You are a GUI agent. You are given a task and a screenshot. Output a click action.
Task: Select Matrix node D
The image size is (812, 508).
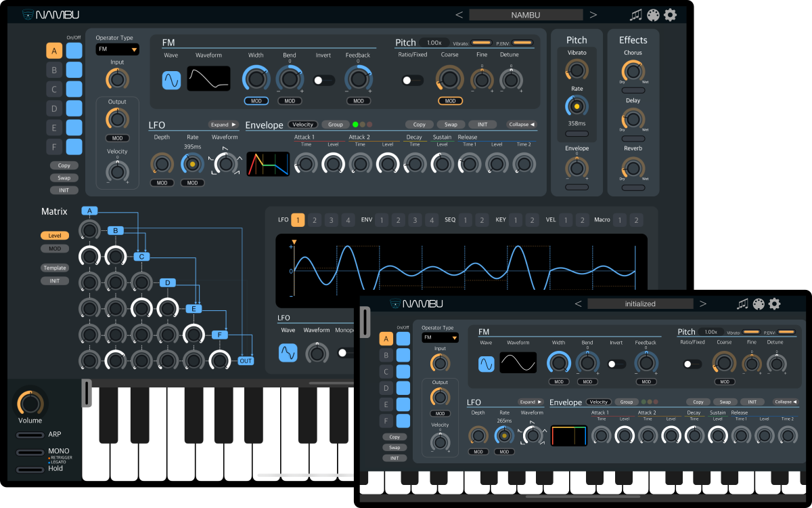tap(167, 282)
